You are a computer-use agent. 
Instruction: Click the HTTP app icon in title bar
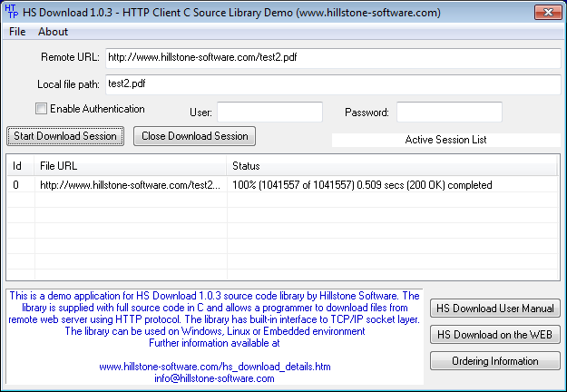pos(11,12)
